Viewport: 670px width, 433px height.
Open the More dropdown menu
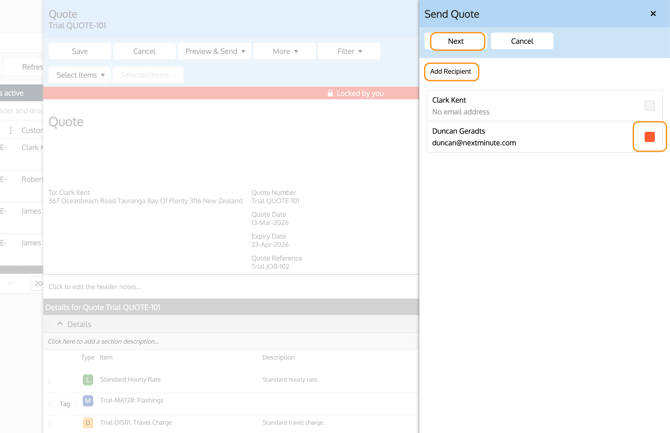[x=285, y=51]
